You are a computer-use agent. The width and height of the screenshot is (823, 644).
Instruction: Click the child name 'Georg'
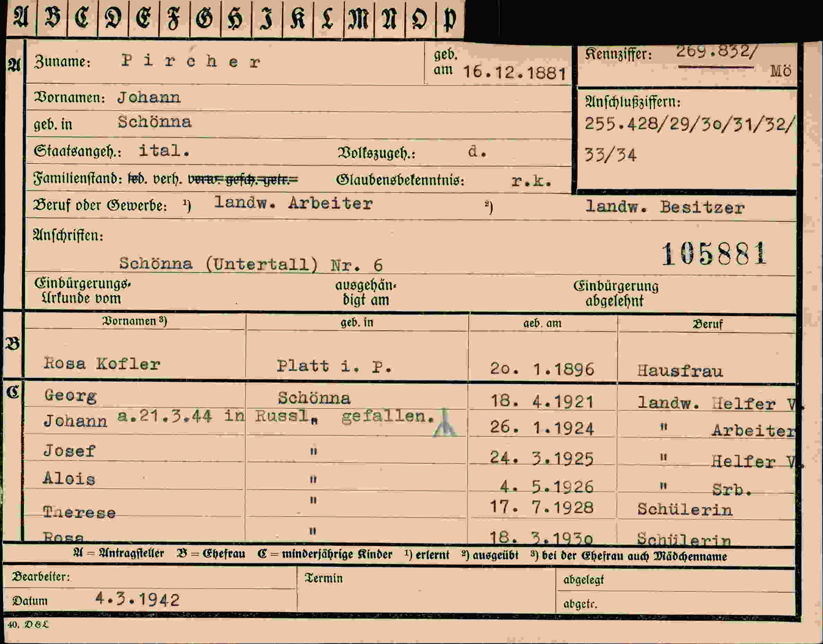pos(71,396)
